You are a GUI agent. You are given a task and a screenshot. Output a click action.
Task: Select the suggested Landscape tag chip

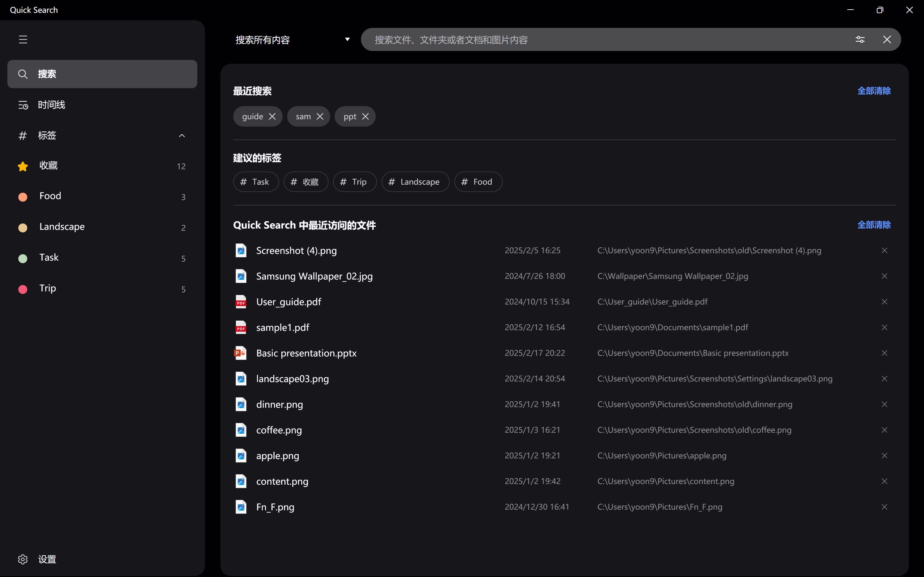(x=415, y=182)
